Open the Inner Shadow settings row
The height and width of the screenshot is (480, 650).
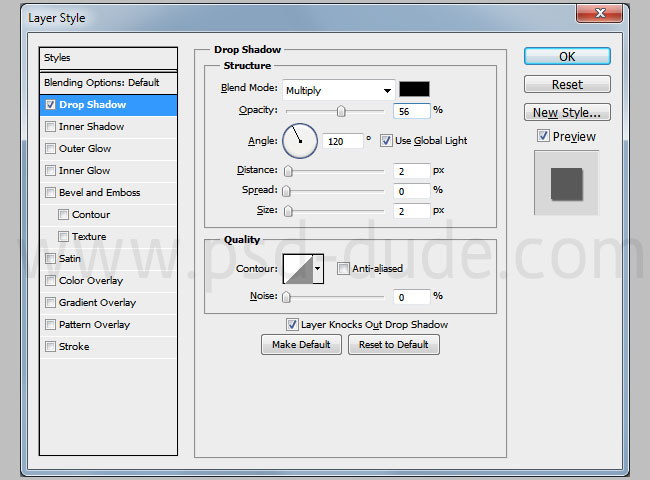tap(108, 127)
